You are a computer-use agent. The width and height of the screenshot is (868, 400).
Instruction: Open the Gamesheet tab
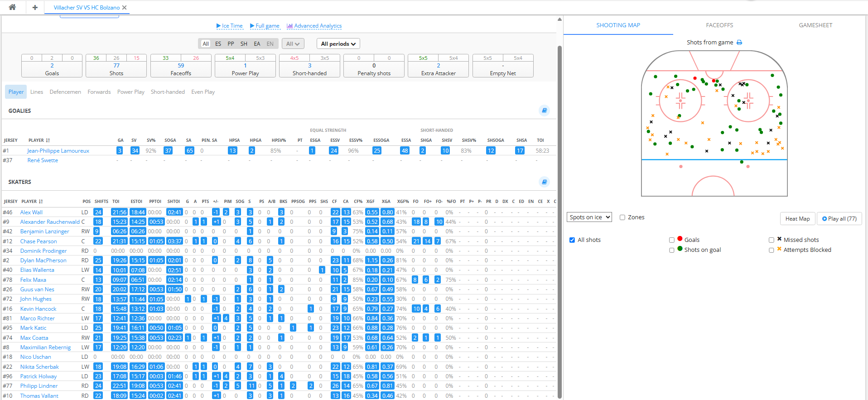coord(815,25)
